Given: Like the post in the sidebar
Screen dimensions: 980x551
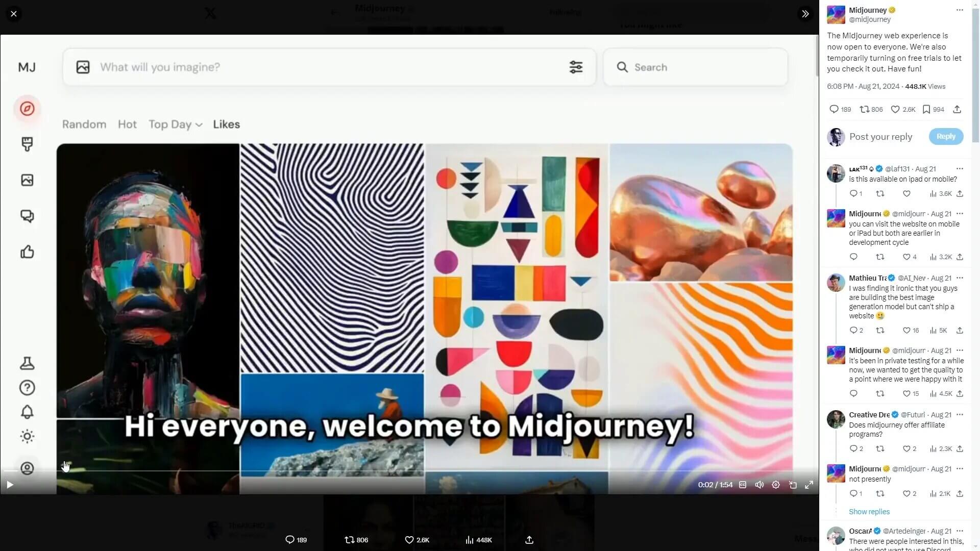Looking at the screenshot, I should coord(895,109).
